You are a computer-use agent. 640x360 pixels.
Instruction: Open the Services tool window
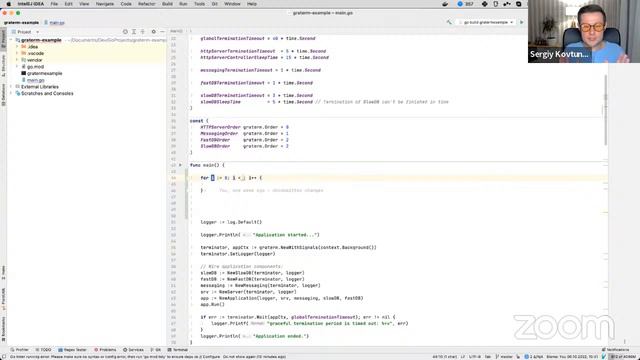(x=133, y=350)
